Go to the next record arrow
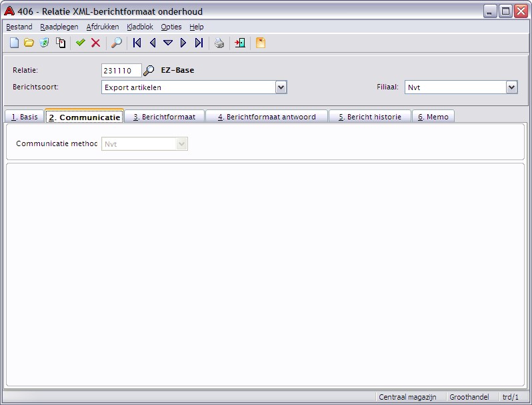 point(183,43)
